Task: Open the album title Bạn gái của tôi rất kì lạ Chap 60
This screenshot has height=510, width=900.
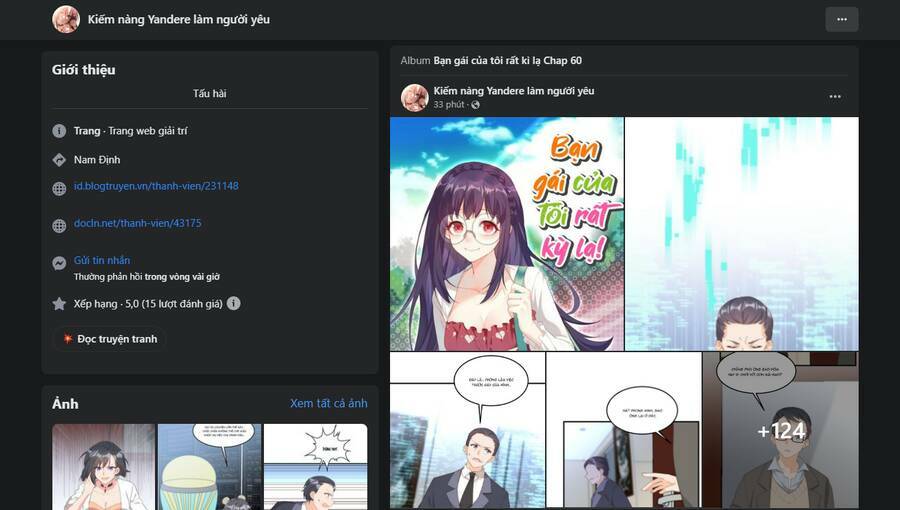Action: 507,60
